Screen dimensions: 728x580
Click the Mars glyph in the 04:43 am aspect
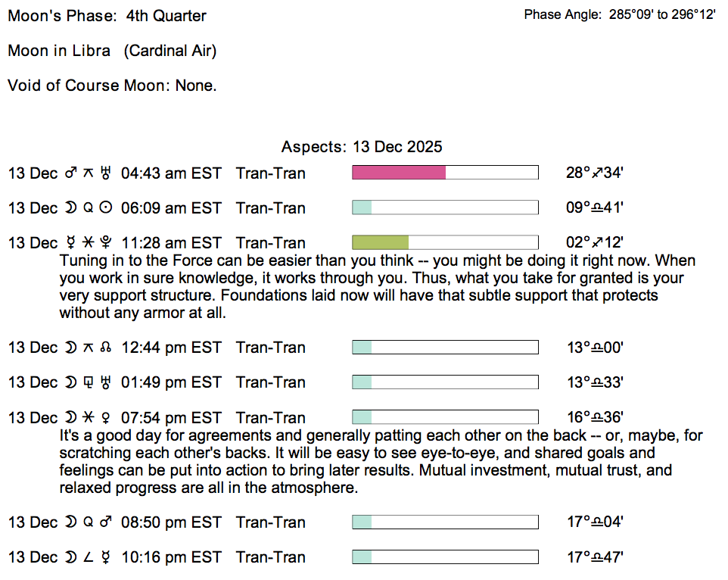pyautogui.click(x=70, y=173)
